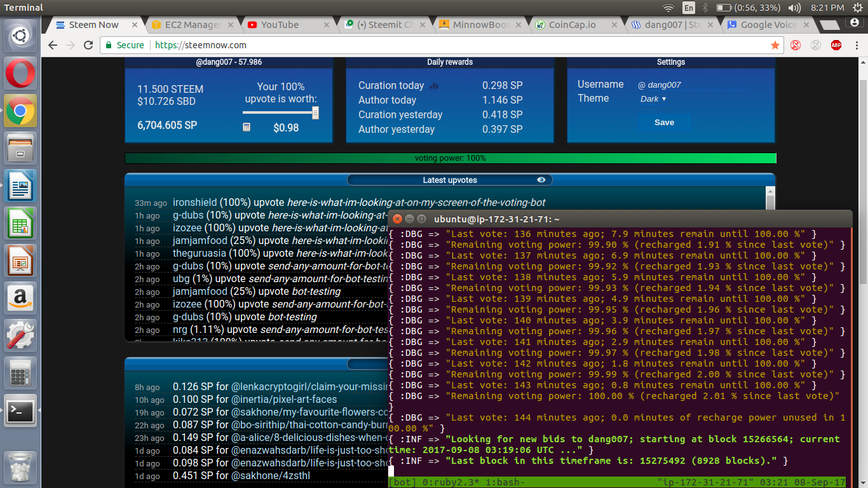Switch to the dang007 Steemit tab
The height and width of the screenshot is (488, 868).
(x=672, y=25)
